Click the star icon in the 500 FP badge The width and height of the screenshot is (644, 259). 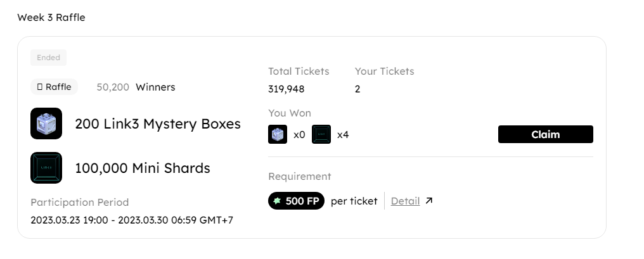pyautogui.click(x=277, y=201)
